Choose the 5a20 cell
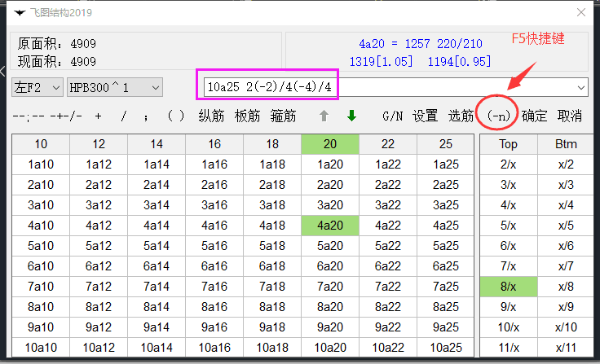600x364 pixels. pyautogui.click(x=330, y=246)
